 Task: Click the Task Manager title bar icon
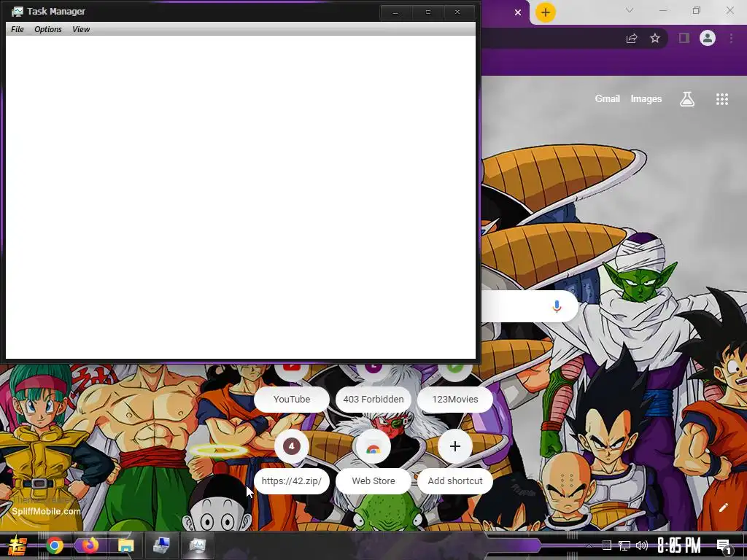[18, 12]
